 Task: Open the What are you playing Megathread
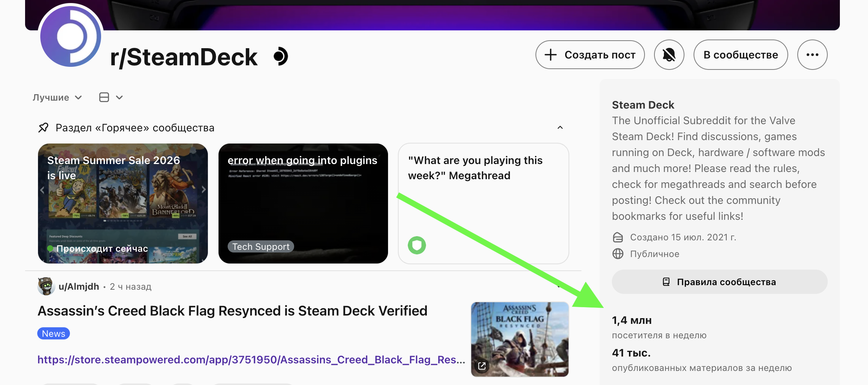coord(483,204)
